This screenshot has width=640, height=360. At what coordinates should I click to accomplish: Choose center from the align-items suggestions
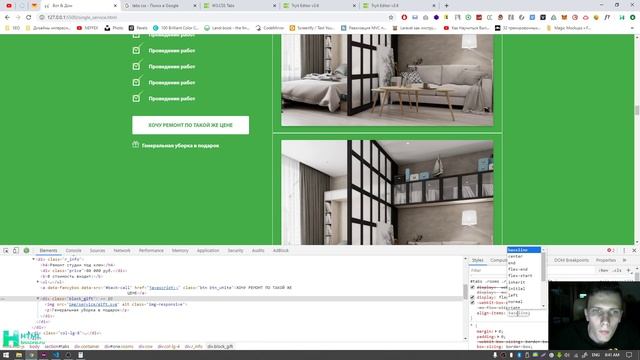pos(516,256)
